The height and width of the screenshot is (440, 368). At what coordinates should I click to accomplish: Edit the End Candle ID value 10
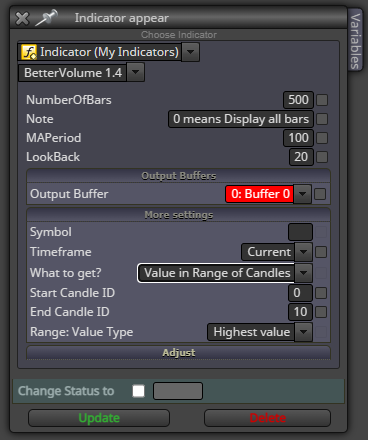tap(300, 312)
